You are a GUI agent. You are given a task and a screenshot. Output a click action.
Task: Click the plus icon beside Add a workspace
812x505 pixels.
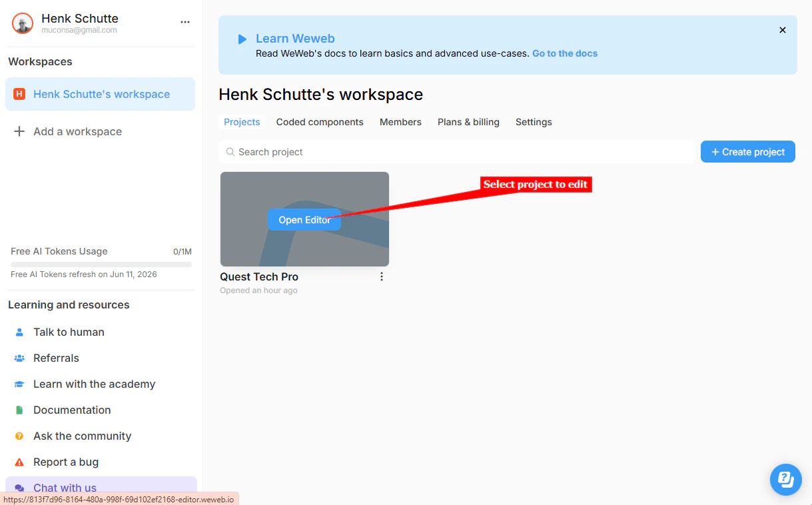(x=19, y=131)
